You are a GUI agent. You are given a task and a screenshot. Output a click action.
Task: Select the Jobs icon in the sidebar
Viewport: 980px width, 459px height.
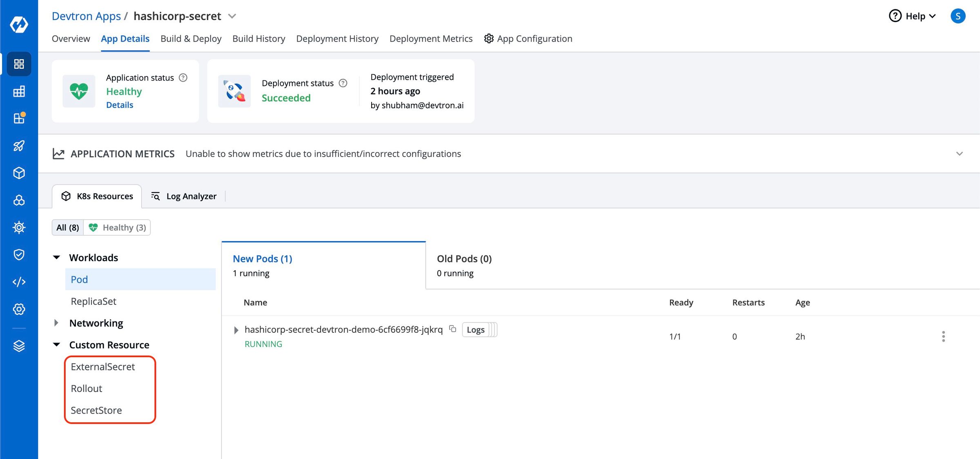point(19,91)
